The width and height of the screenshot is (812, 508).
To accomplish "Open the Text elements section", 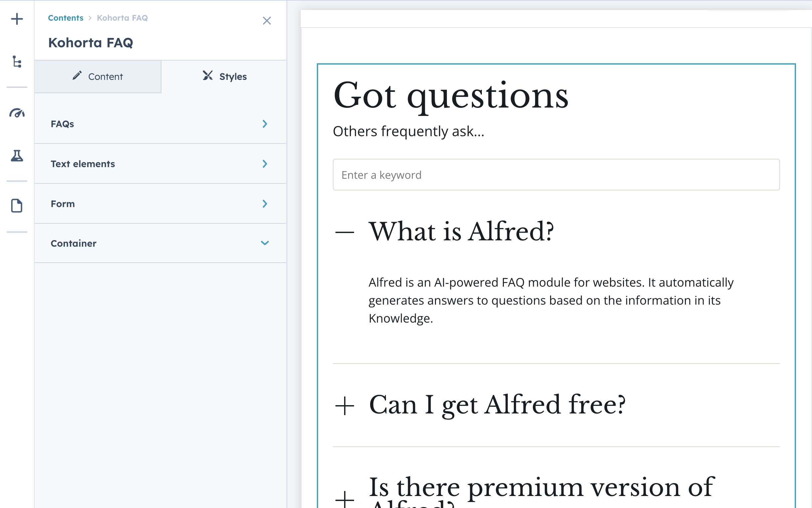I will (160, 164).
